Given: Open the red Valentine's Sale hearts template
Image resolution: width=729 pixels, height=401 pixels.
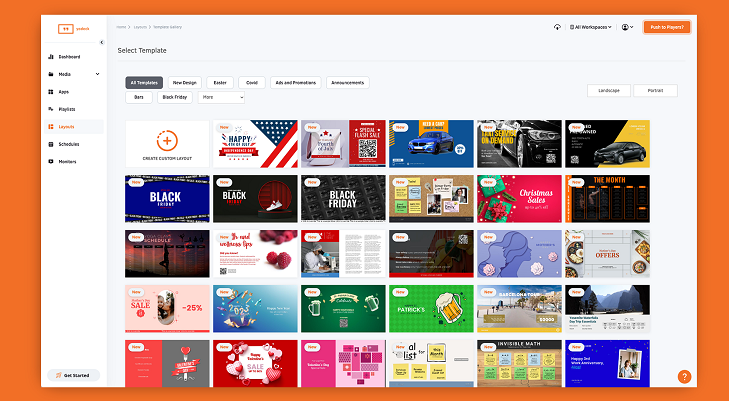Looking at the screenshot, I should [255, 363].
